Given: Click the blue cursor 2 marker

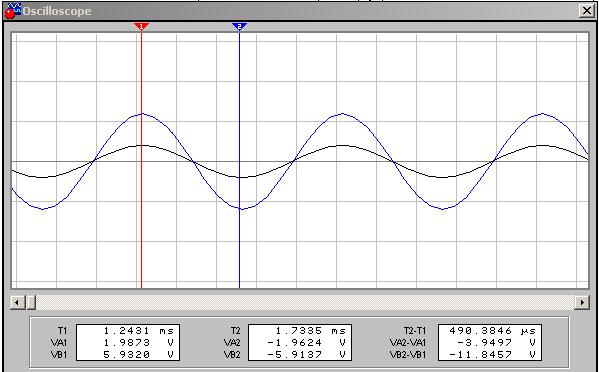Looking at the screenshot, I should (239, 26).
